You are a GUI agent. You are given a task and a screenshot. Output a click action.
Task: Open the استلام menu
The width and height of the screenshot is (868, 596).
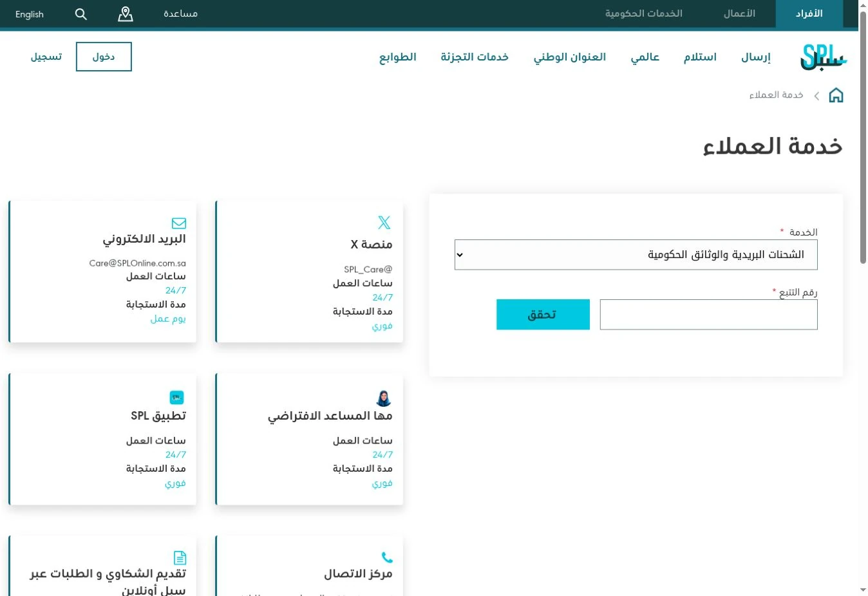(x=700, y=57)
